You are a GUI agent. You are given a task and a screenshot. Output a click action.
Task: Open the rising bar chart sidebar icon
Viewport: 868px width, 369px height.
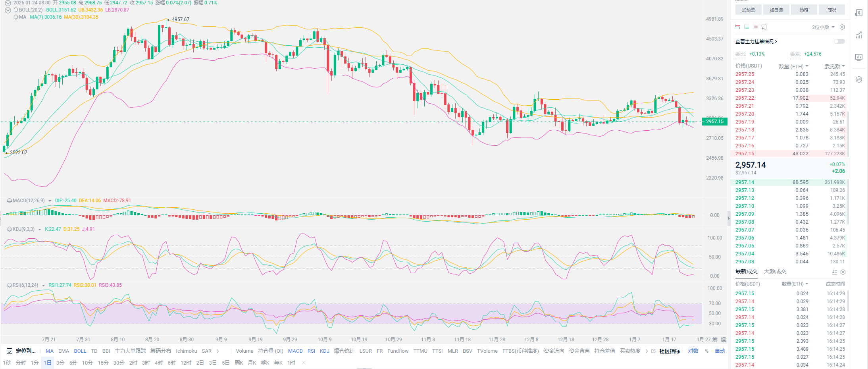point(859,35)
